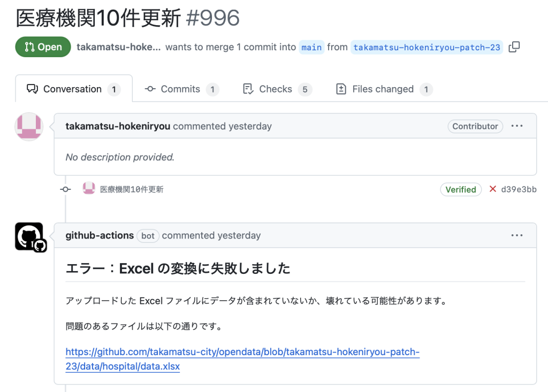This screenshot has width=548, height=392.
Task: Open the Conversation tab
Action: click(x=74, y=89)
